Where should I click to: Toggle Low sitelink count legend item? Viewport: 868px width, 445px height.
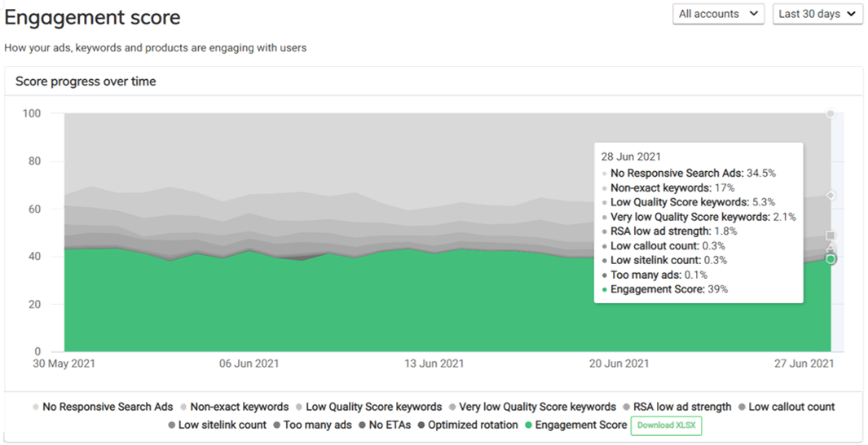[222, 425]
